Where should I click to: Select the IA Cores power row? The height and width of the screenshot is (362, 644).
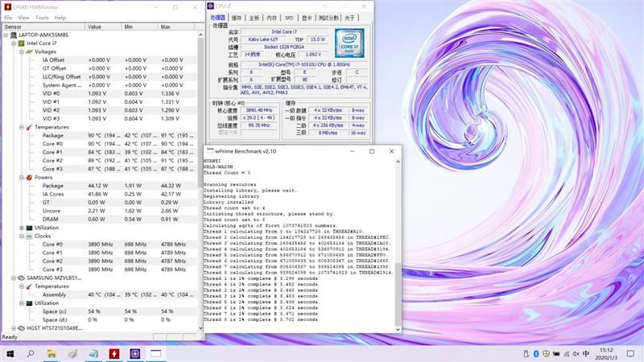98,194
